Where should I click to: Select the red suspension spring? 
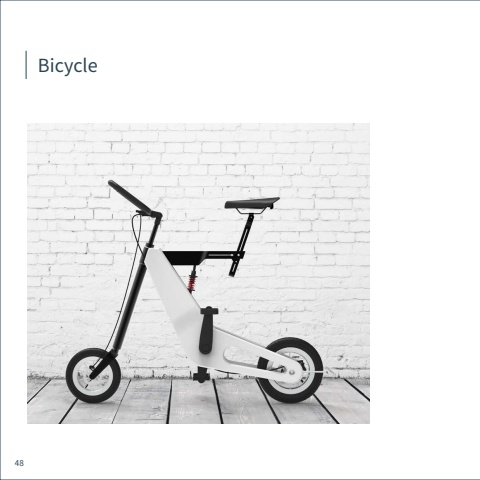192,282
